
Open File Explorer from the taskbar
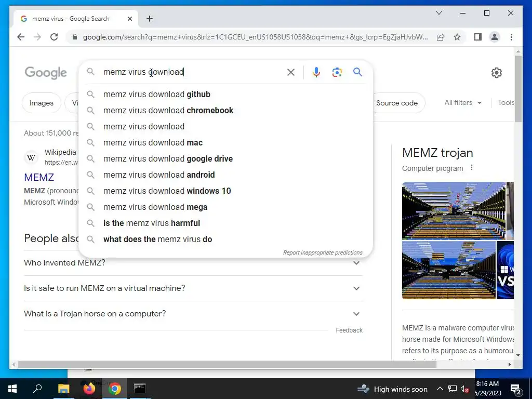pyautogui.click(x=63, y=389)
